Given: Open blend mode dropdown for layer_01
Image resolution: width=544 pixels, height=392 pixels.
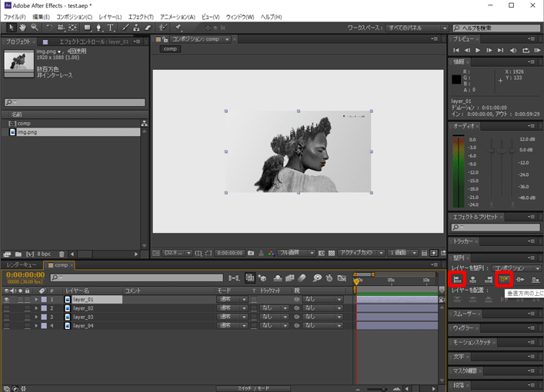Looking at the screenshot, I should pyautogui.click(x=232, y=300).
